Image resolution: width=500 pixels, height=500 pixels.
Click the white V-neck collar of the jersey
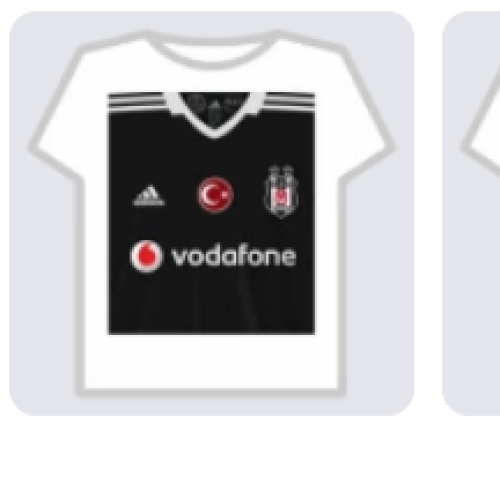(x=215, y=115)
